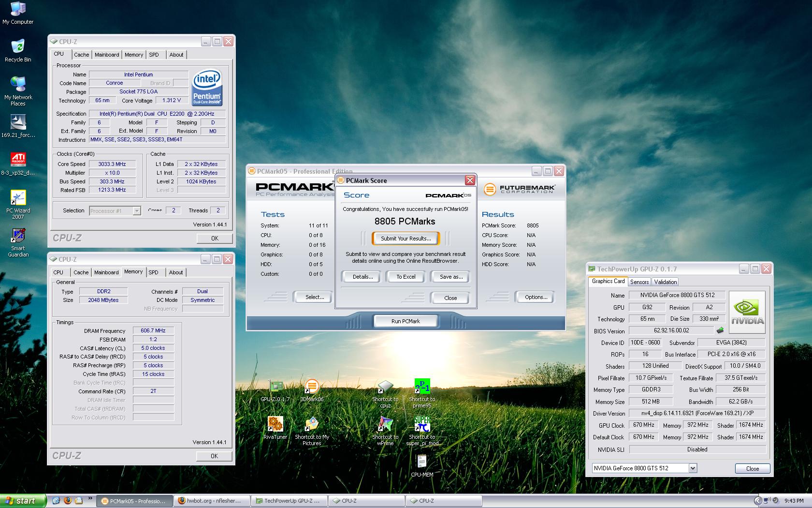Image resolution: width=812 pixels, height=508 pixels.
Task: Switch to the Sensors tab in GPU-Z
Action: tap(639, 282)
